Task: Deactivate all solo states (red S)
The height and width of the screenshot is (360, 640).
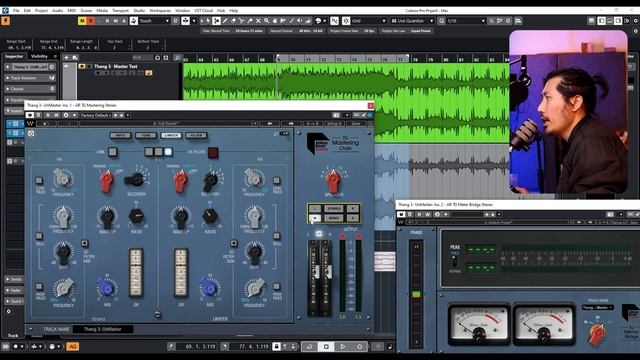Action: click(91, 21)
